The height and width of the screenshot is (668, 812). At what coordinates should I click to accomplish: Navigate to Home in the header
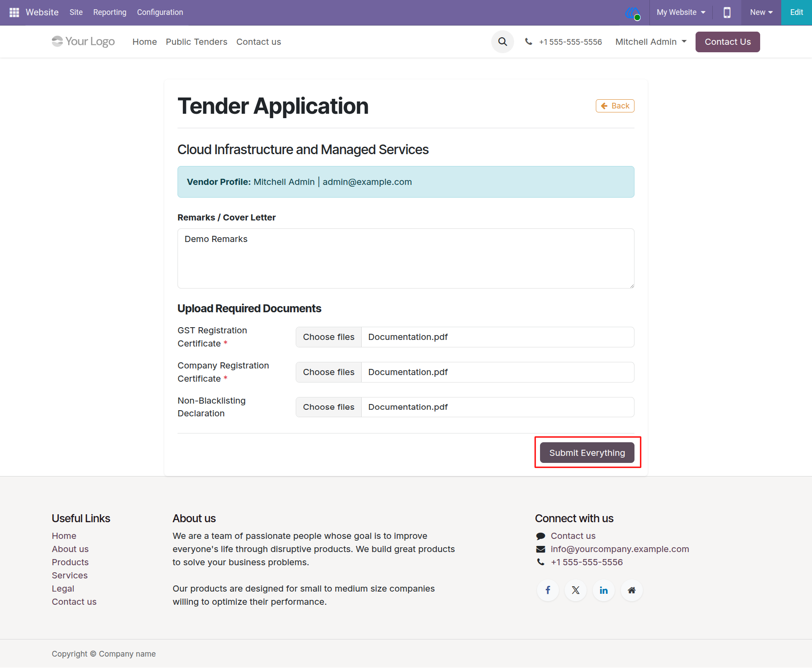145,42
